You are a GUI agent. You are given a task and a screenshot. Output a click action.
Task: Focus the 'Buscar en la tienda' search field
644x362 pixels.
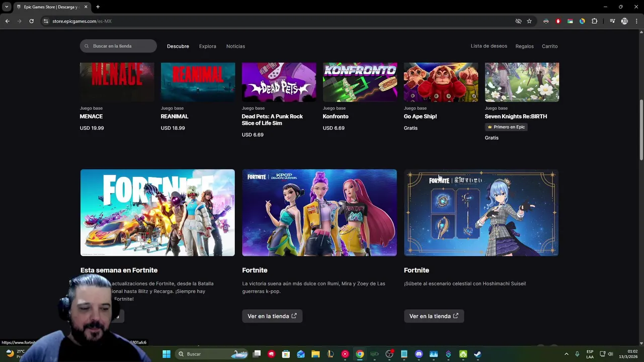(118, 46)
